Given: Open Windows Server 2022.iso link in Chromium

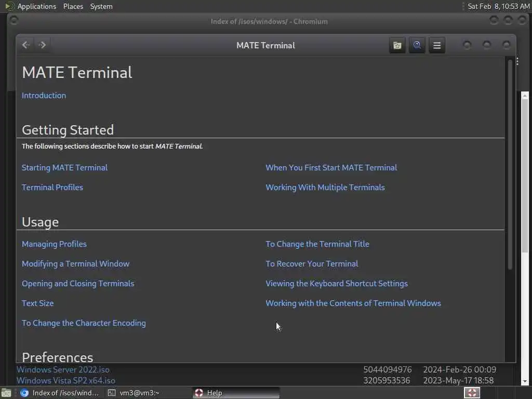Looking at the screenshot, I should click(63, 369).
